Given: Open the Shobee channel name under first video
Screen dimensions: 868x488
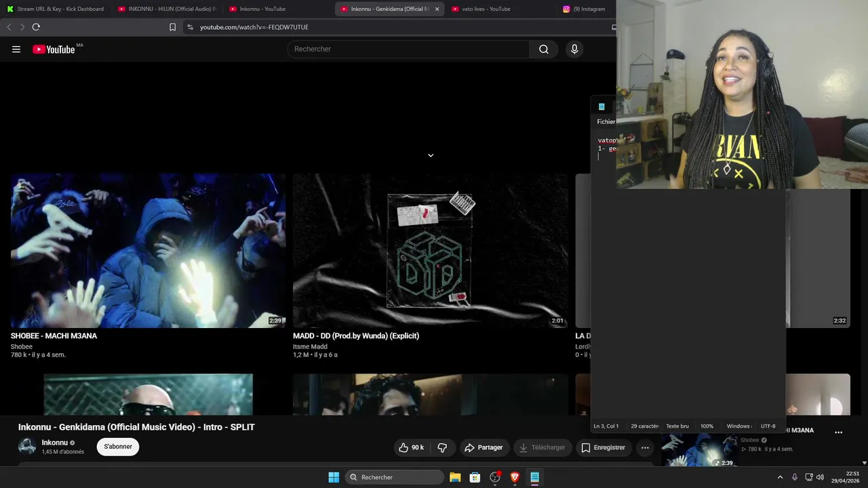Looking at the screenshot, I should point(22,346).
